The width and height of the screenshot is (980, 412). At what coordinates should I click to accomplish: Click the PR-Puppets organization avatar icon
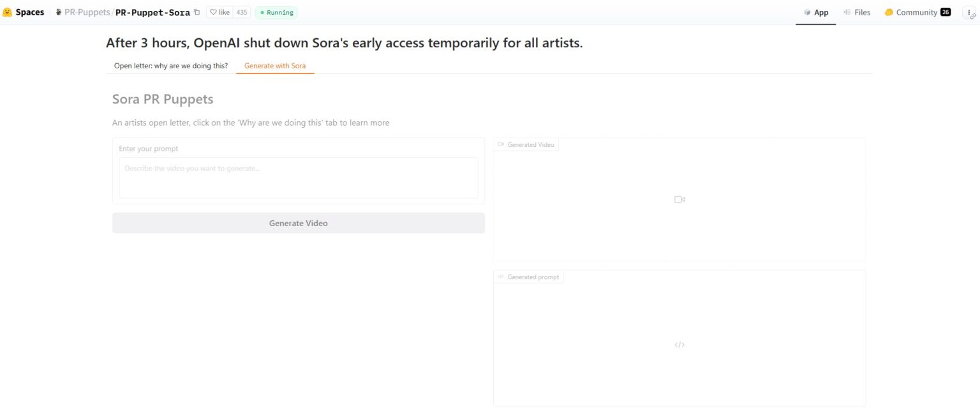pyautogui.click(x=59, y=12)
